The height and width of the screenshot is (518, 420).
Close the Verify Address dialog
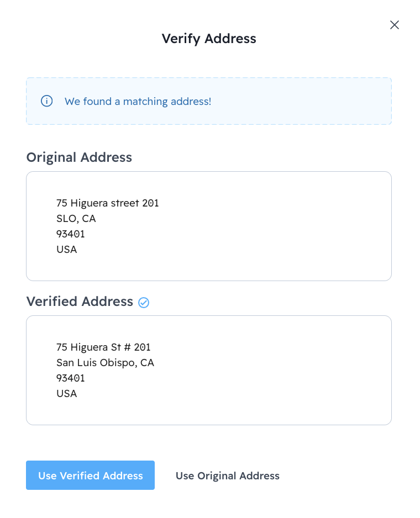click(x=395, y=25)
